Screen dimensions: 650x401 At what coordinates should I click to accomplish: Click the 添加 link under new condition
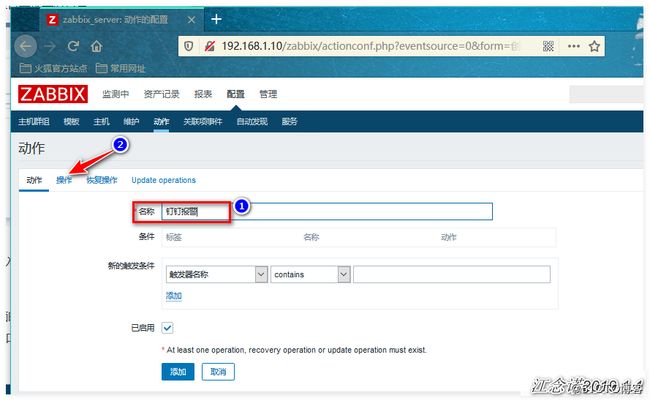[174, 296]
